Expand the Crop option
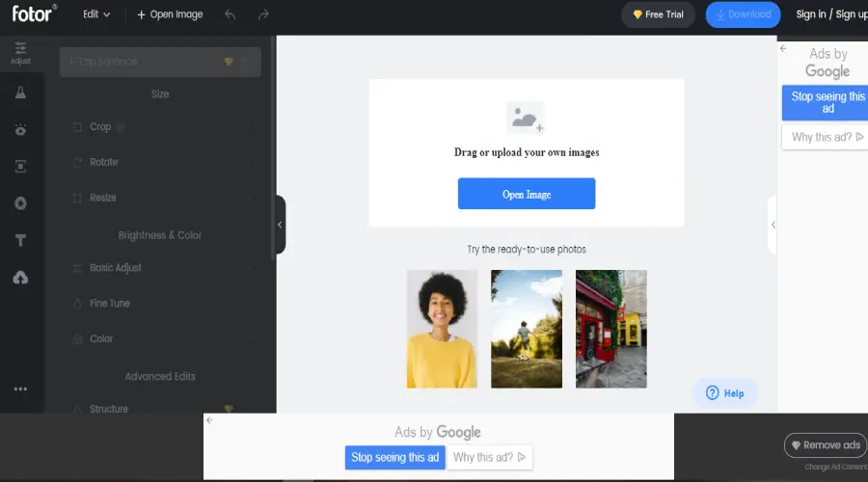868x482 pixels. click(x=160, y=126)
